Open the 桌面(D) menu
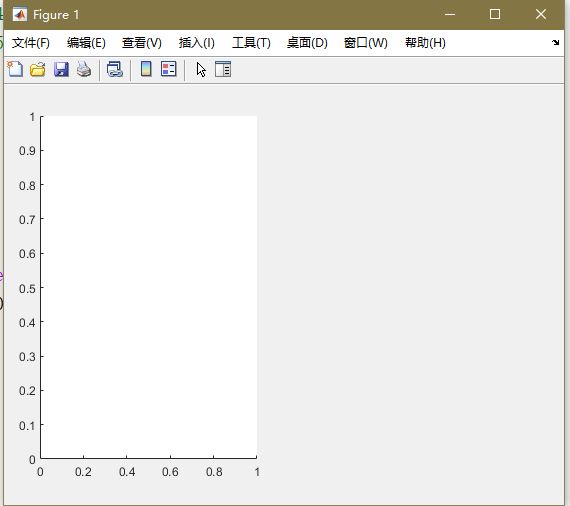This screenshot has height=506, width=570. (307, 43)
